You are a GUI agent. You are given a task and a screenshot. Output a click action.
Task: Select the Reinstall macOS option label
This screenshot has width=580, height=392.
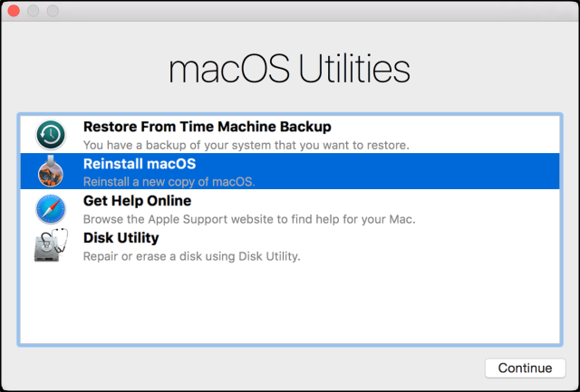tap(139, 164)
